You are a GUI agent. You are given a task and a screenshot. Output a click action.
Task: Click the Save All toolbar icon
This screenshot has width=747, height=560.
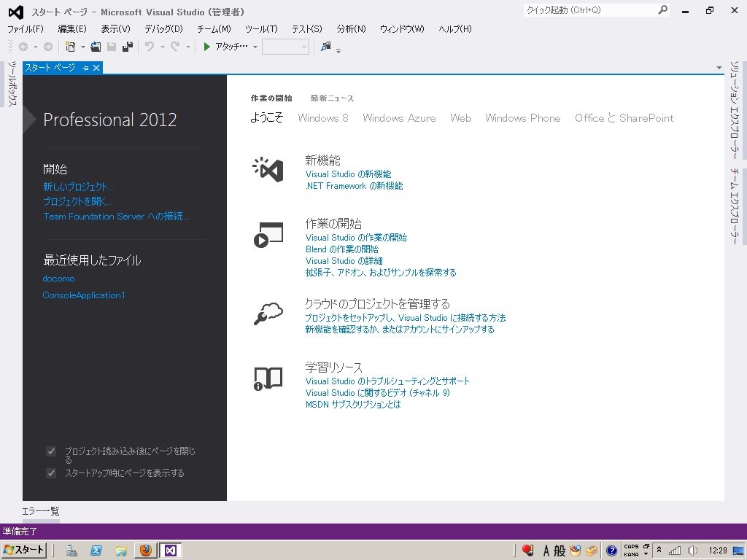tap(128, 47)
